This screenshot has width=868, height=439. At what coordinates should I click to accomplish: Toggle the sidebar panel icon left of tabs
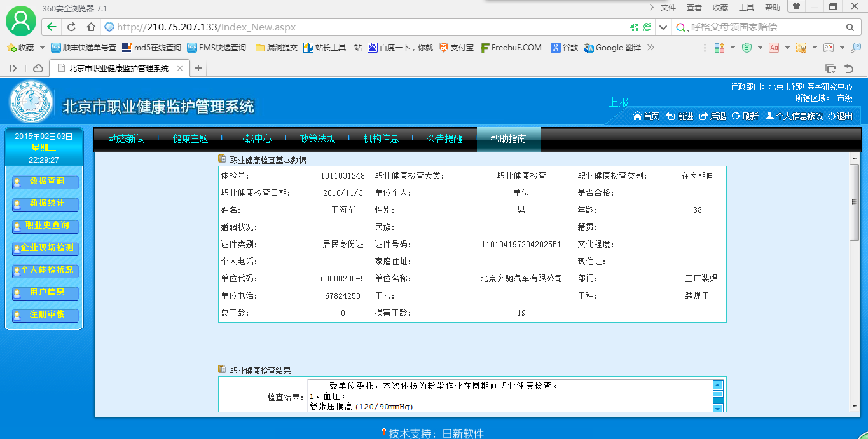coord(13,68)
